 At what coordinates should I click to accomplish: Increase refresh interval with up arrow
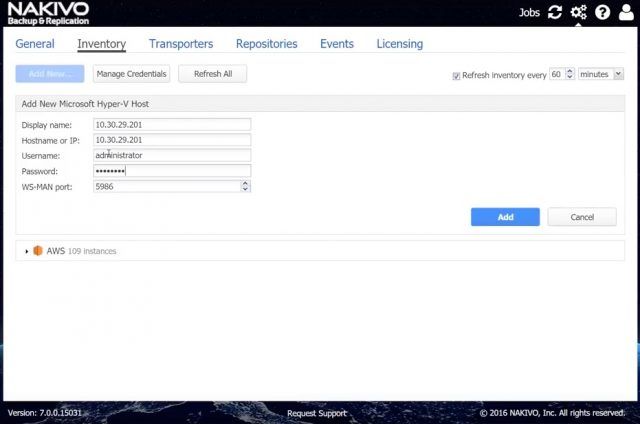(570, 71)
